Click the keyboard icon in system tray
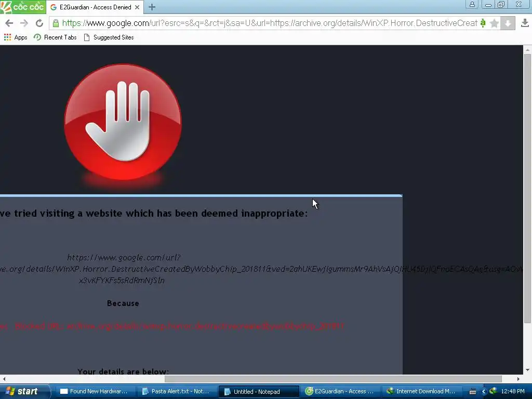 (473, 392)
